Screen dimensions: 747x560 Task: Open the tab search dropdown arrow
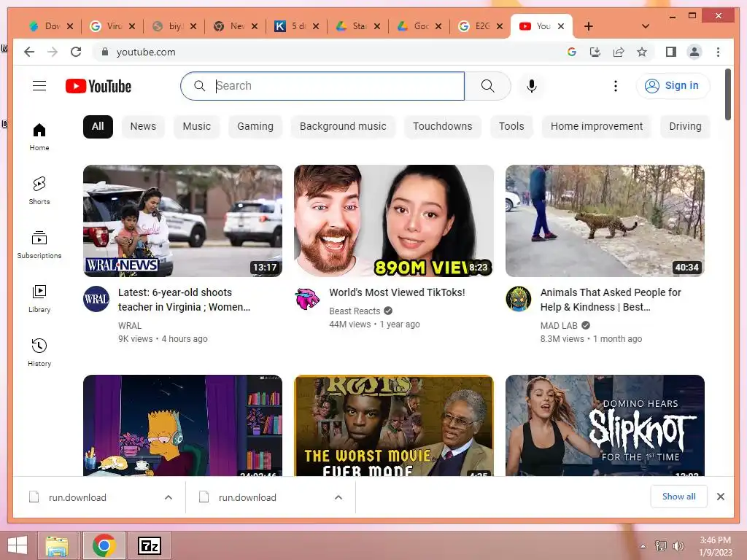pos(645,26)
